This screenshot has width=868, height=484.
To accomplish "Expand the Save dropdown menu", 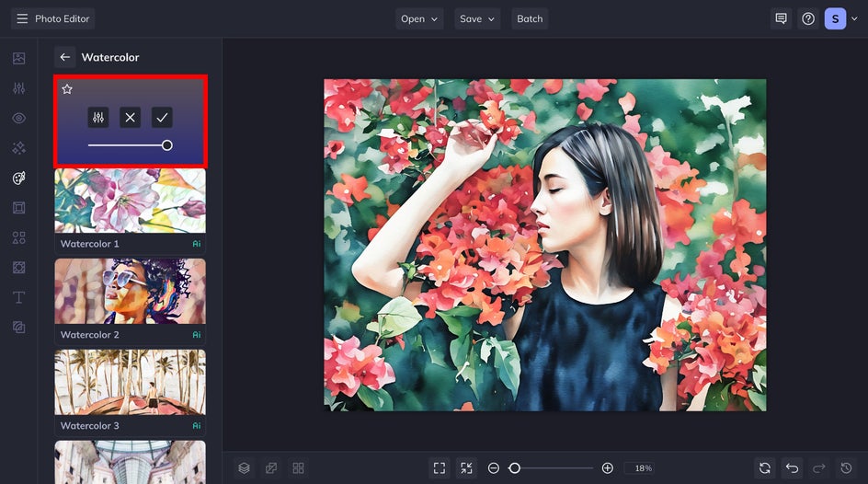I will [x=477, y=18].
